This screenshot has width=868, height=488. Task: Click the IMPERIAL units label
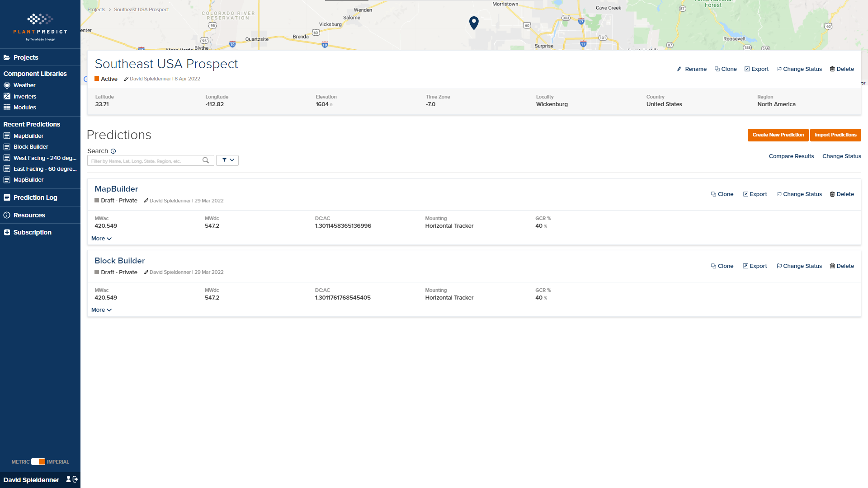click(x=58, y=462)
